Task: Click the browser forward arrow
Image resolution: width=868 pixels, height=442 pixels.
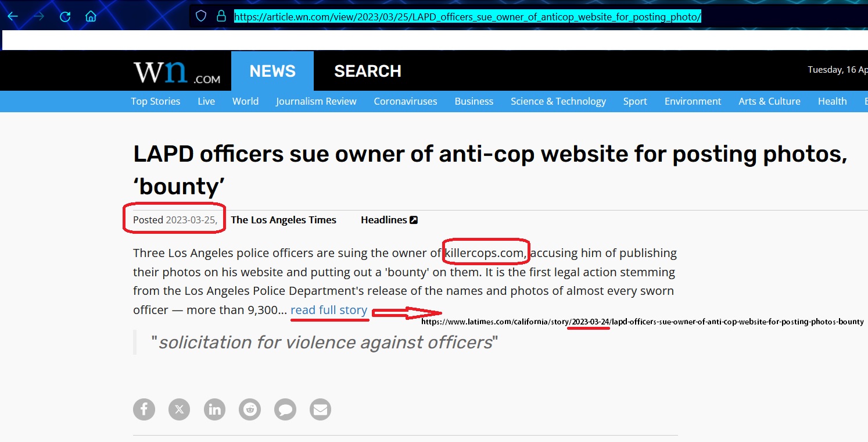Action: [39, 16]
